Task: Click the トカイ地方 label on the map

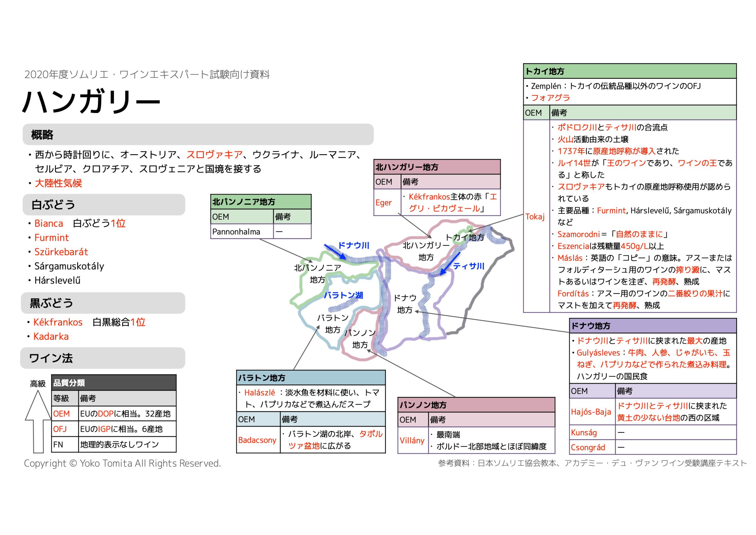Action: click(465, 237)
